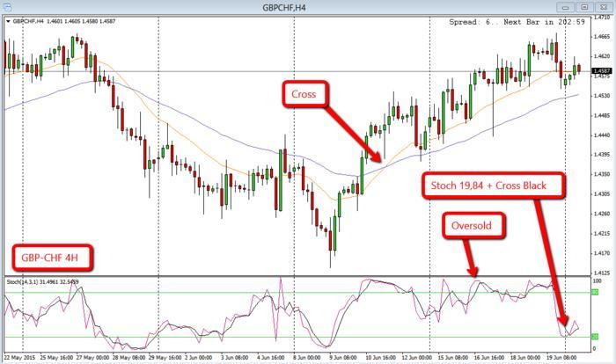Click the '15 Jun 08:00' time label
616x364 pixels.
pyautogui.click(x=453, y=358)
